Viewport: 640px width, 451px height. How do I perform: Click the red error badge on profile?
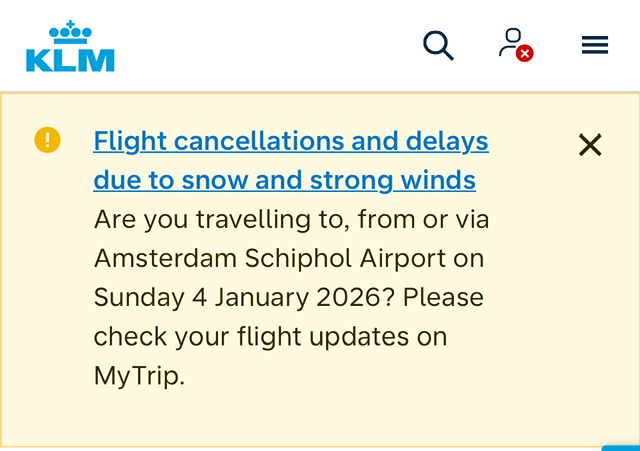click(524, 54)
